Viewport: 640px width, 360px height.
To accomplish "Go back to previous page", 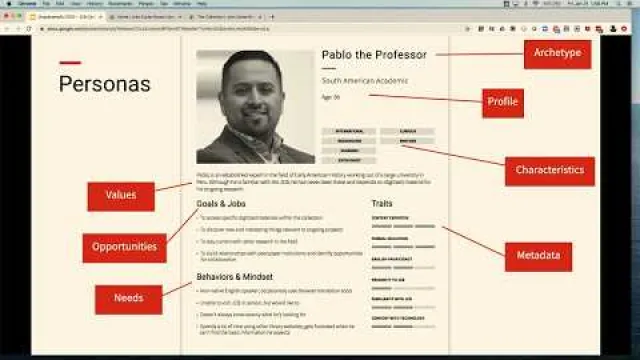I will [x=7, y=29].
